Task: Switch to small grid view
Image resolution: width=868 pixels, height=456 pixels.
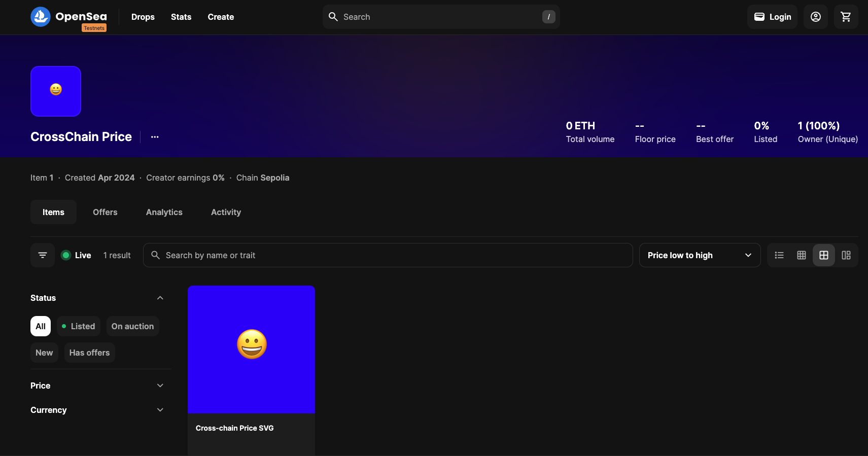Action: [802, 255]
